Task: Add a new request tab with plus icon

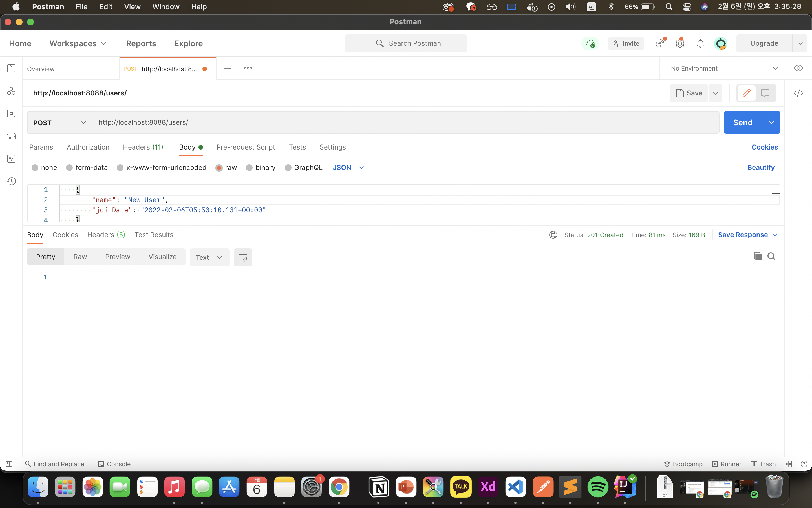Action: pyautogui.click(x=228, y=69)
